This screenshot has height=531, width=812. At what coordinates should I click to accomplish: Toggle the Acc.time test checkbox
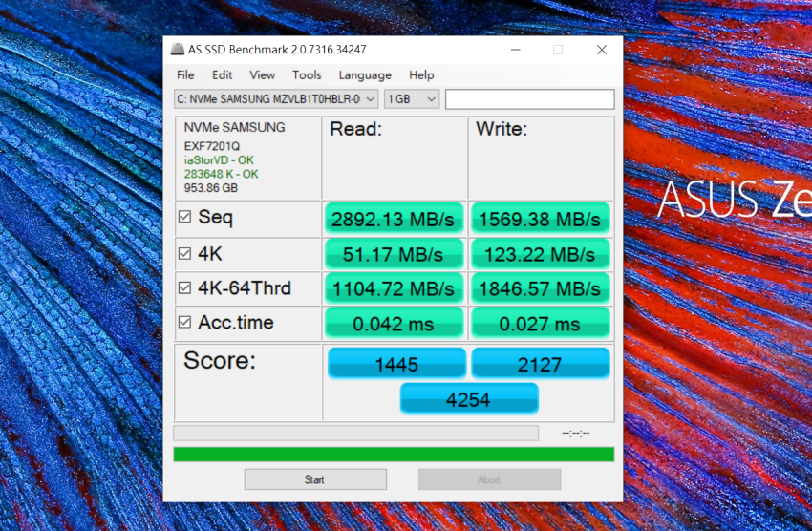[x=184, y=322]
